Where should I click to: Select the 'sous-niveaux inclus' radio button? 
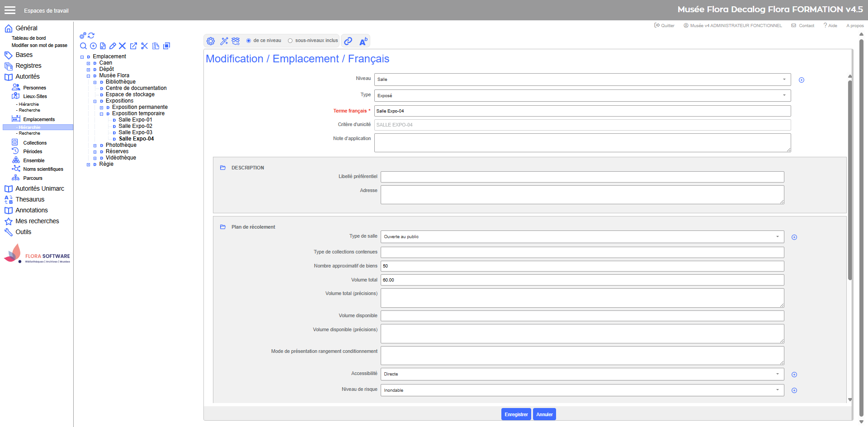[290, 41]
